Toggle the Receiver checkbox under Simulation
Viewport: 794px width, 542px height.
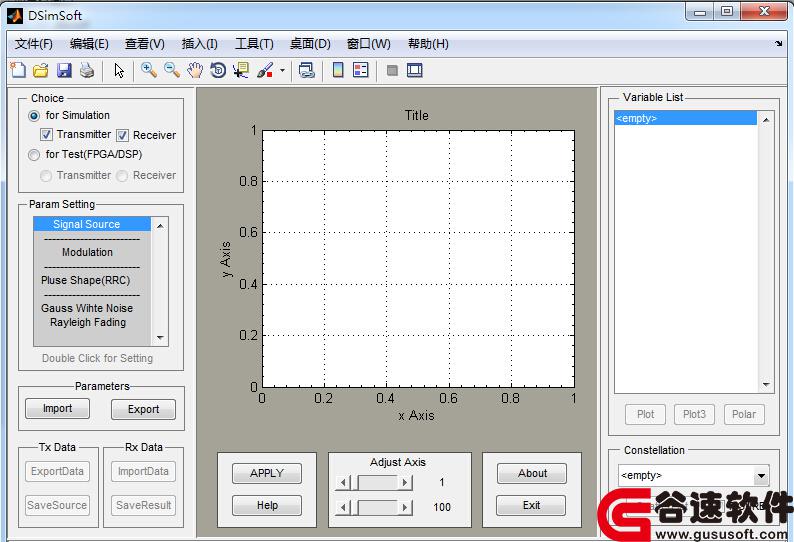pyautogui.click(x=122, y=135)
